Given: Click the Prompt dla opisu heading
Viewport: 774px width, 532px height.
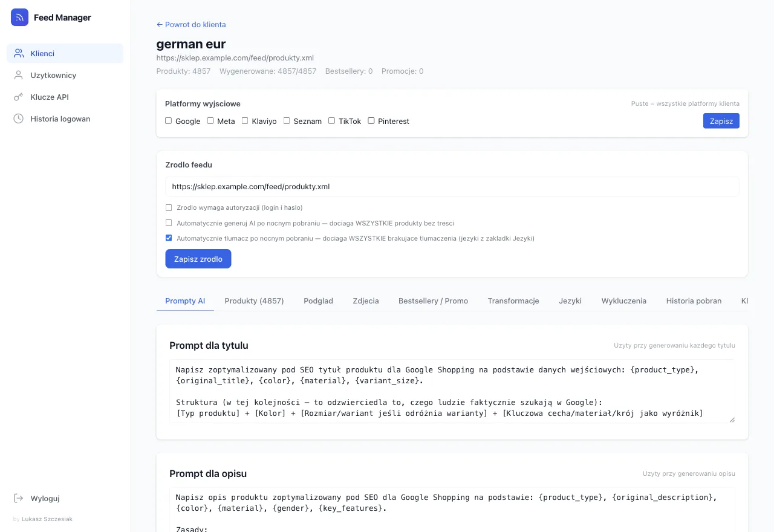Looking at the screenshot, I should (208, 474).
